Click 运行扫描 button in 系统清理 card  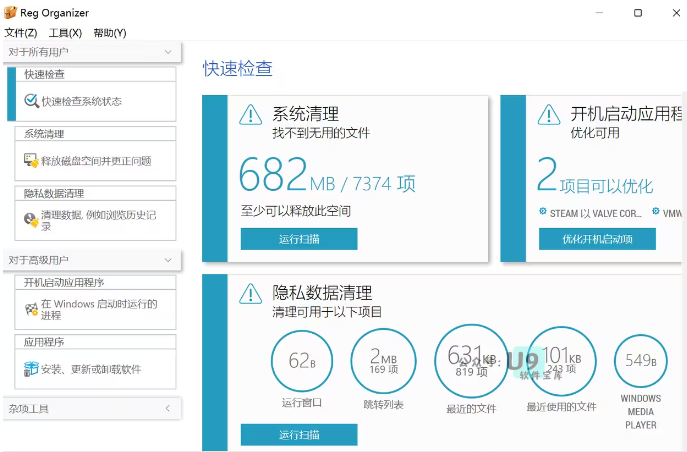[299, 239]
